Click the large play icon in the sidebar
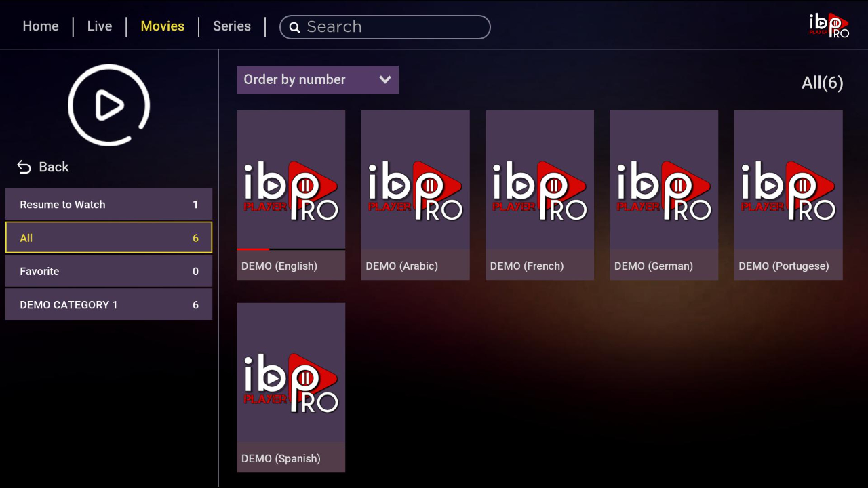 click(x=108, y=105)
